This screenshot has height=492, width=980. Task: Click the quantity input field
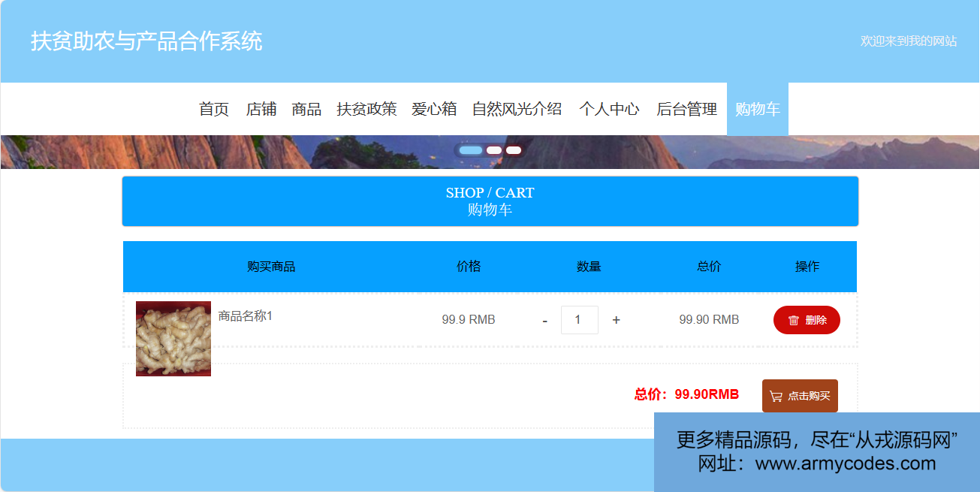[579, 320]
